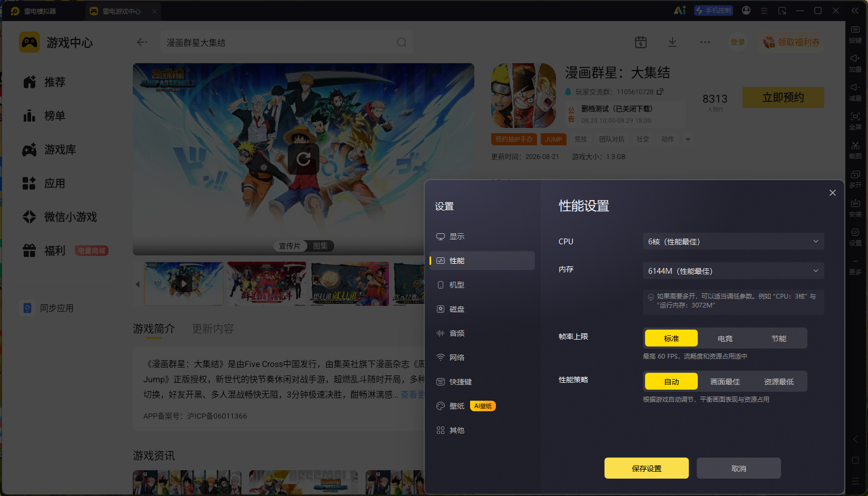The height and width of the screenshot is (496, 868).
Task: Open the 榜单 rankings section
Action: pos(44,116)
